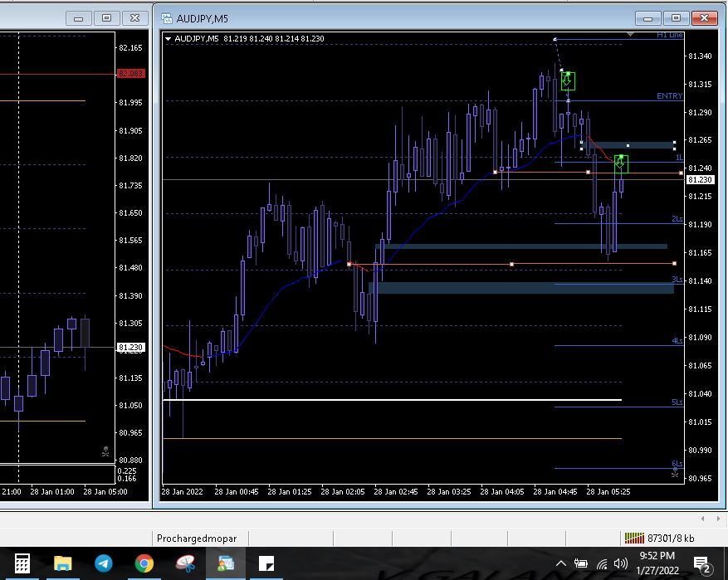Screen dimensions: 728x580
Task: Open File Explorer from the taskbar
Action: (x=63, y=564)
